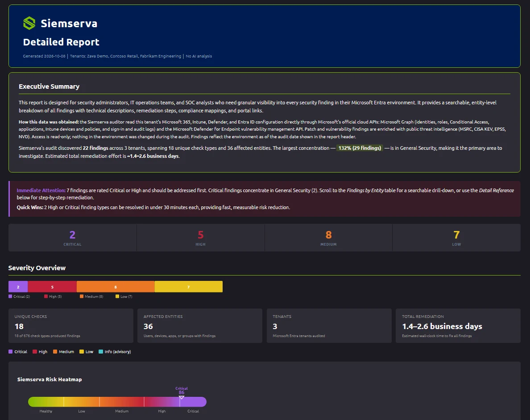
Task: Click the Healthy label under the heatmap
Action: (46, 411)
